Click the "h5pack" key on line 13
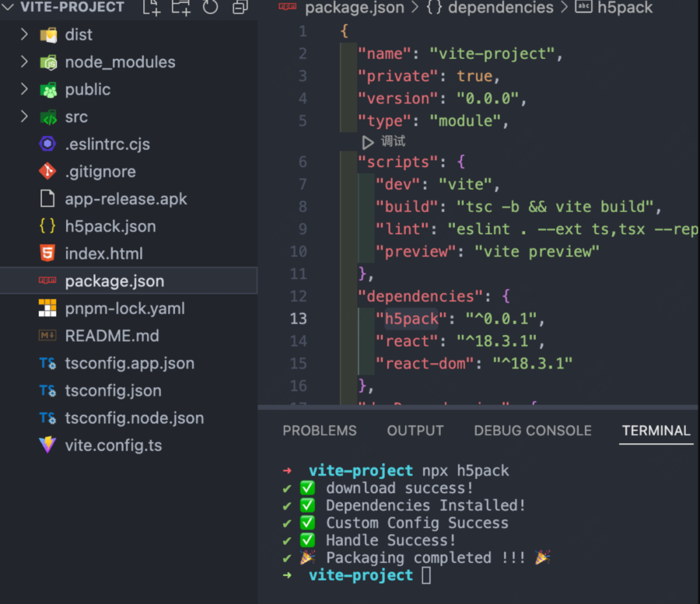The height and width of the screenshot is (604, 700). tap(412, 319)
